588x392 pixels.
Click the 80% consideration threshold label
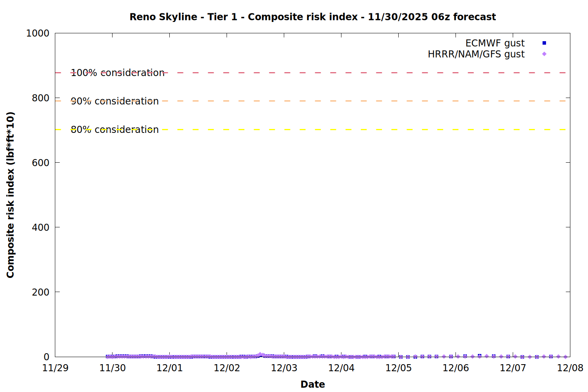[x=115, y=130]
